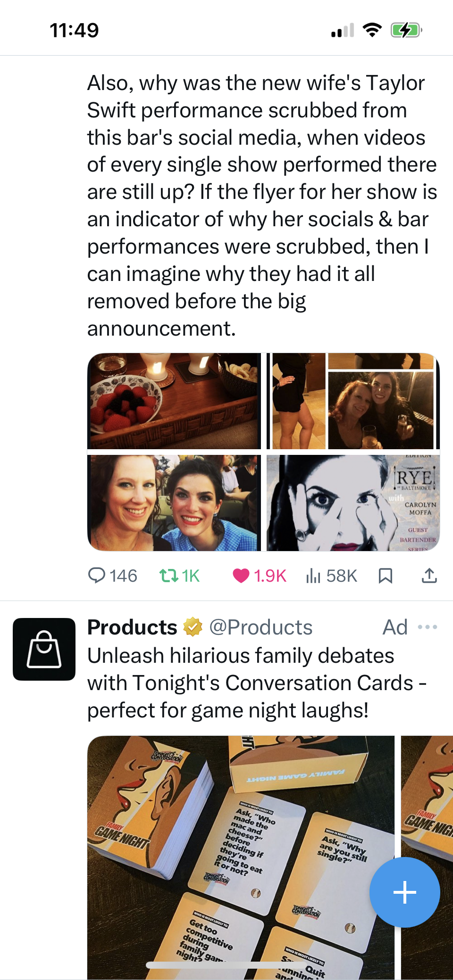Tap the share upload icon
The height and width of the screenshot is (980, 453).
tap(429, 576)
